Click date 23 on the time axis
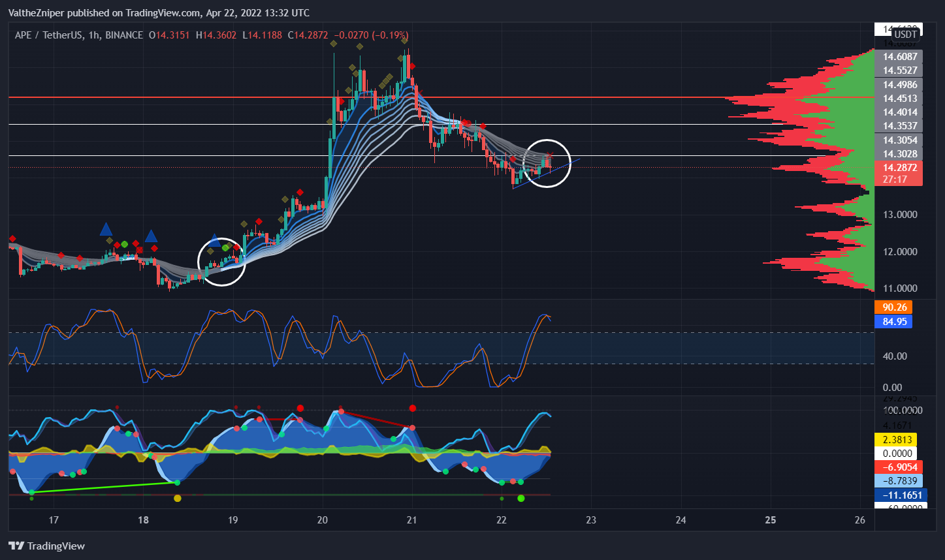The width and height of the screenshot is (945, 560). coord(591,520)
